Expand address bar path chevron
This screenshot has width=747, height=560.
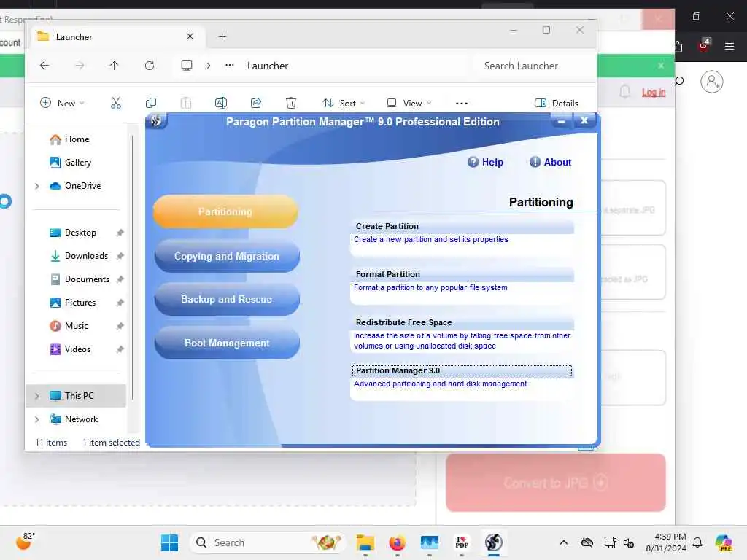(x=208, y=66)
